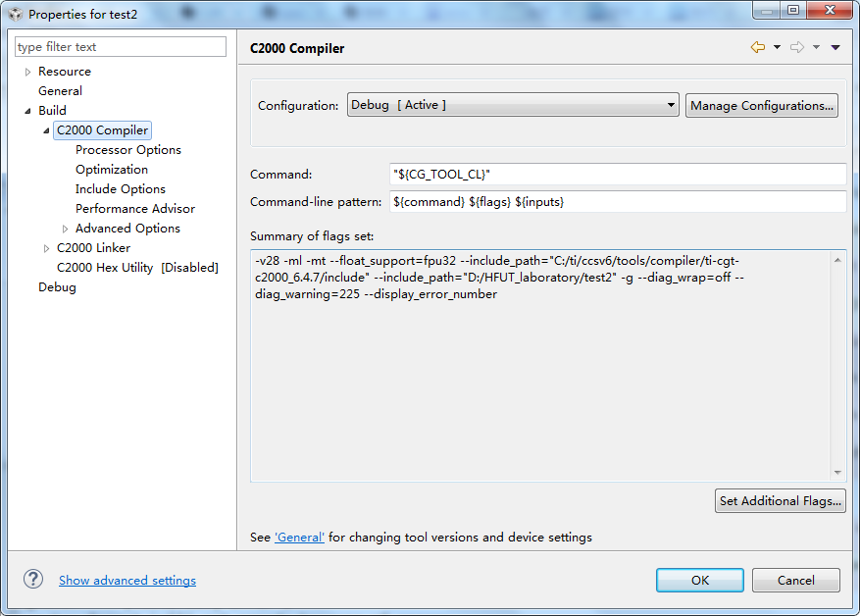Screen dimensions: 860x616
Task: Open the 'General' link
Action: (x=299, y=538)
